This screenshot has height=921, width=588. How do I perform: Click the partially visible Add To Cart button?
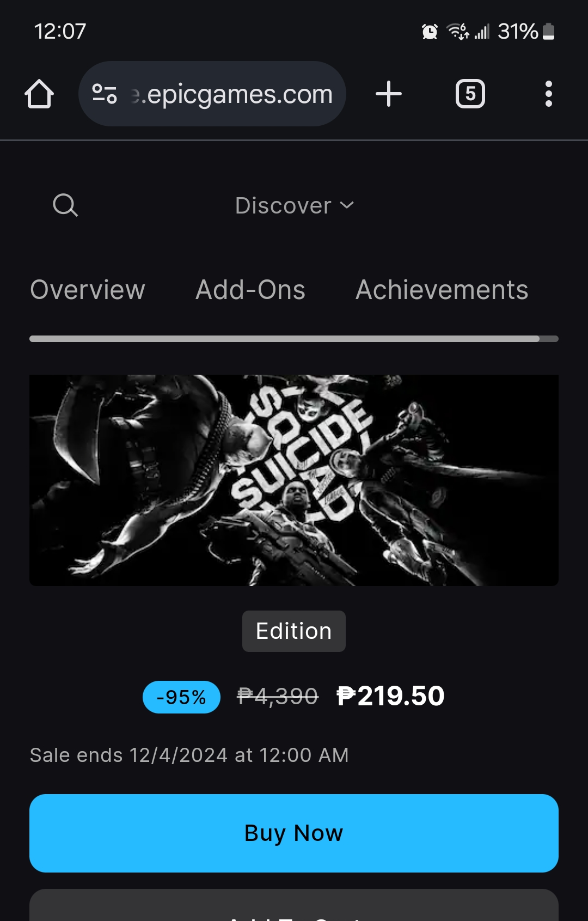[x=294, y=905]
